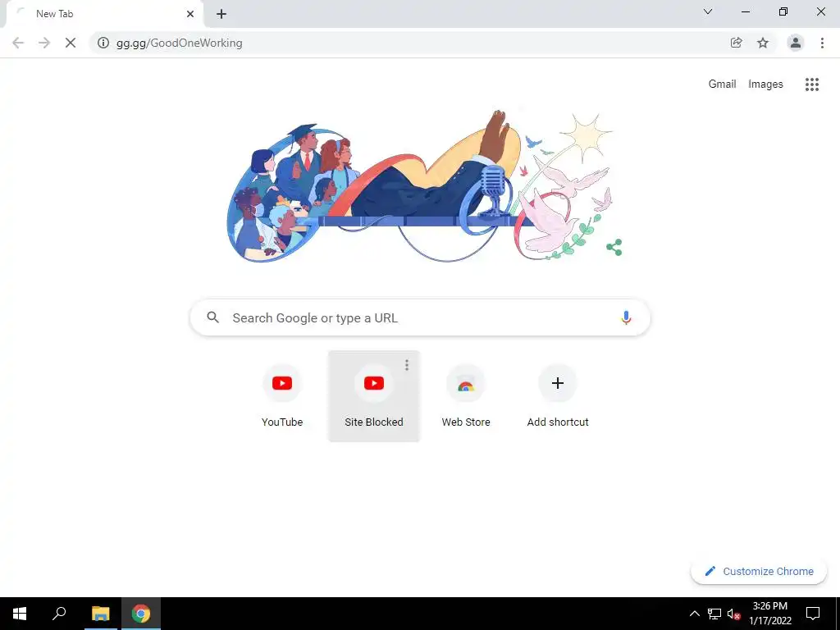This screenshot has height=630, width=840.
Task: Open File Explorer from taskbar
Action: [100, 614]
